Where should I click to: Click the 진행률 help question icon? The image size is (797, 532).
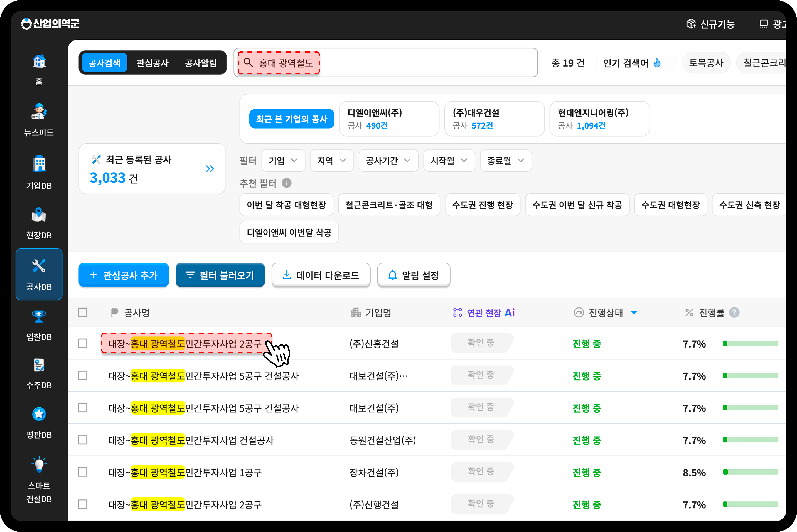click(x=734, y=312)
